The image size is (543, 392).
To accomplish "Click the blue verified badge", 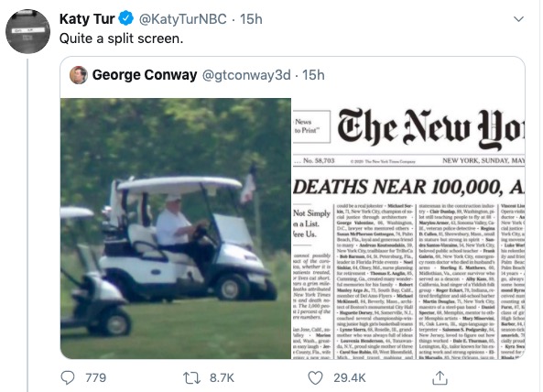I will pos(126,18).
